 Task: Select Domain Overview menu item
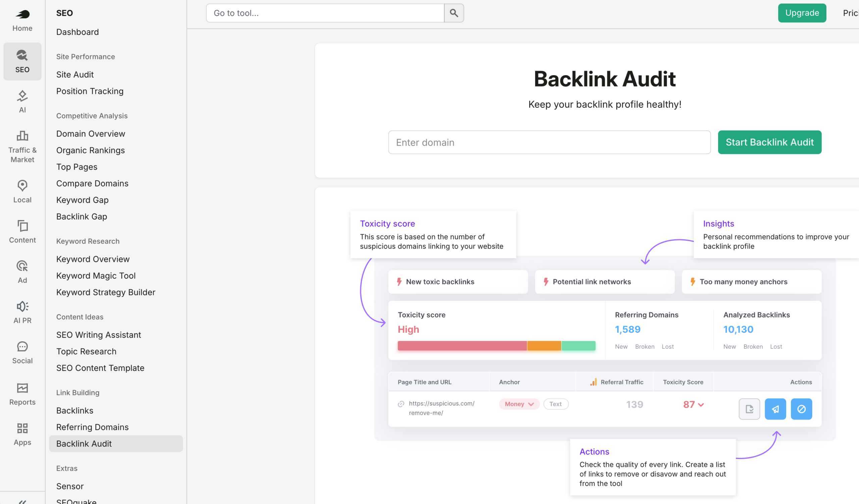(x=90, y=133)
